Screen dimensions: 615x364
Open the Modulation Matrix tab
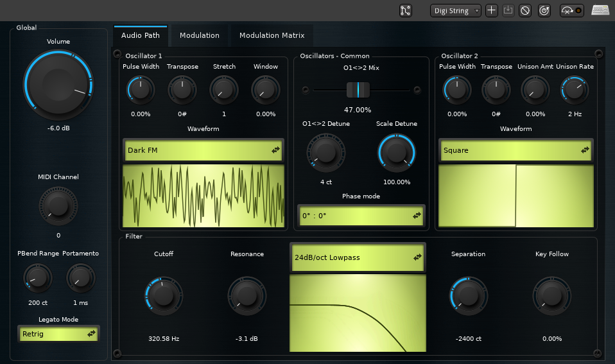tap(272, 35)
